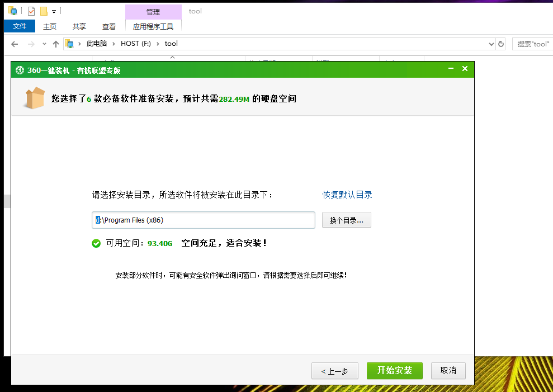Screen dimensions: 553x392
Task: Open the 文件 tab in Explorer
Action: tap(20, 26)
